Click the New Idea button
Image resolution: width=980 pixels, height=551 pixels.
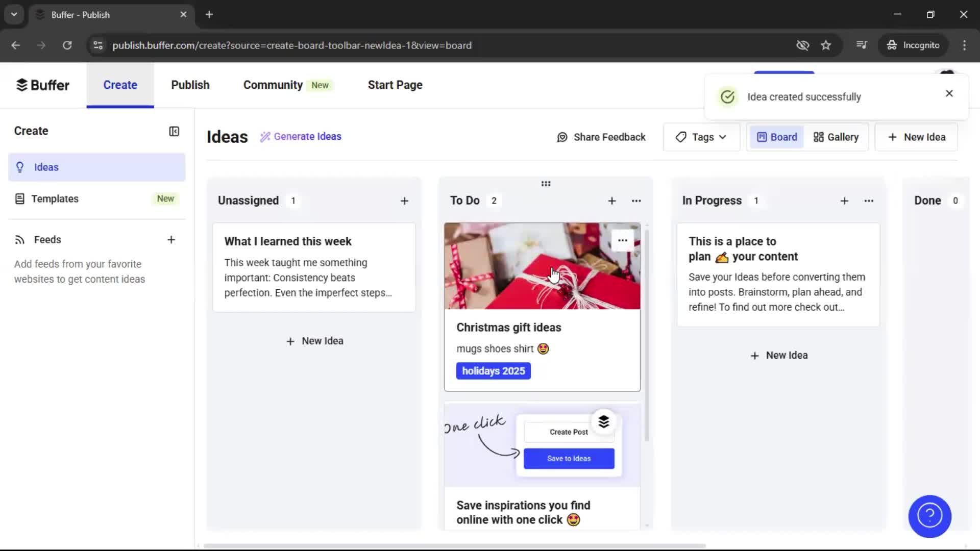(x=916, y=137)
